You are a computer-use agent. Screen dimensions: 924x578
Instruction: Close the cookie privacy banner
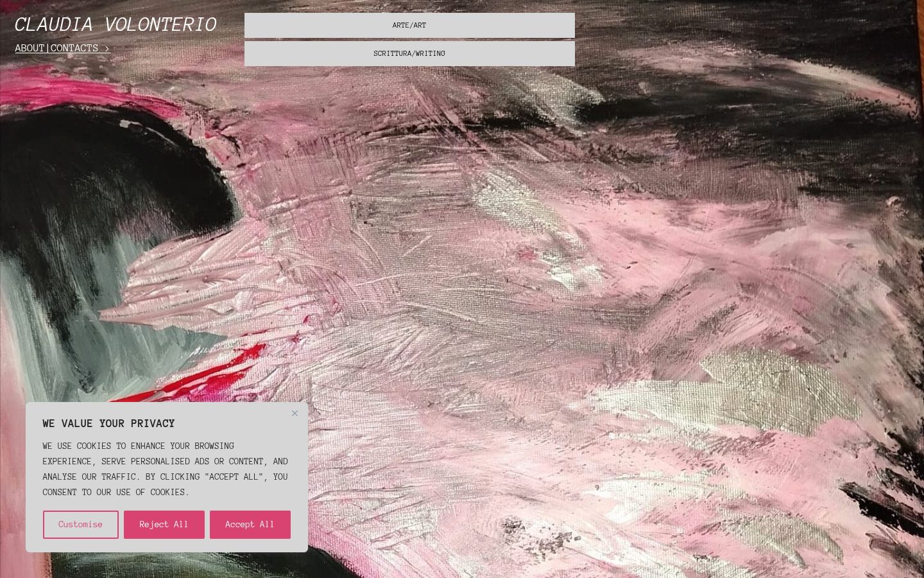tap(295, 413)
